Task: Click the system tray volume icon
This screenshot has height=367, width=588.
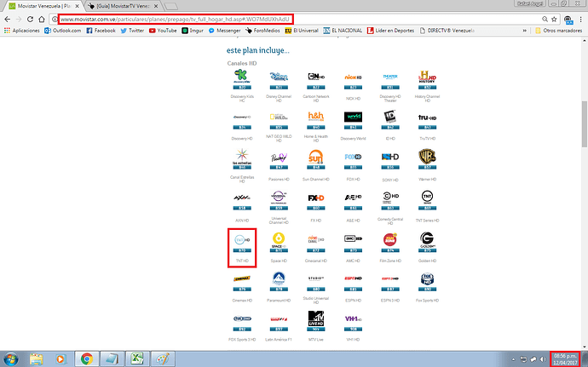Action: pyautogui.click(x=543, y=359)
